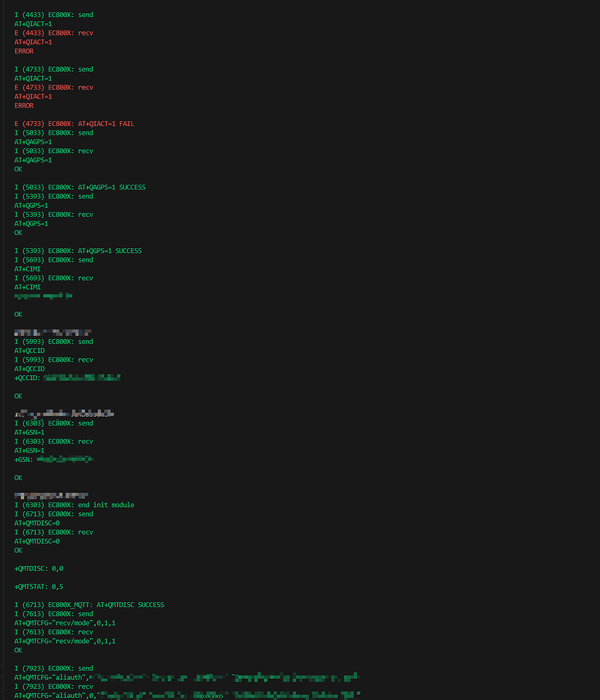Select the '+QMTDISC: 0,0' response line
This screenshot has width=600, height=700.
click(39, 569)
